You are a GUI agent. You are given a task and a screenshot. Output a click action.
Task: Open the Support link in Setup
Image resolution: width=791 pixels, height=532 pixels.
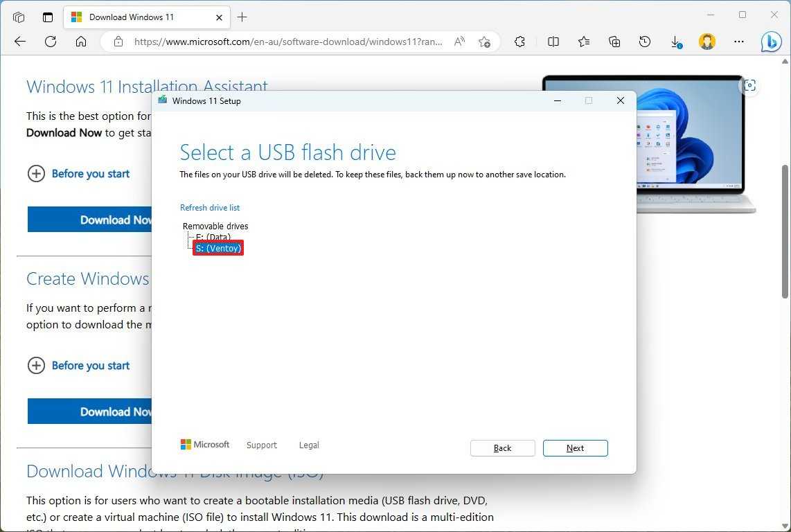(x=262, y=445)
